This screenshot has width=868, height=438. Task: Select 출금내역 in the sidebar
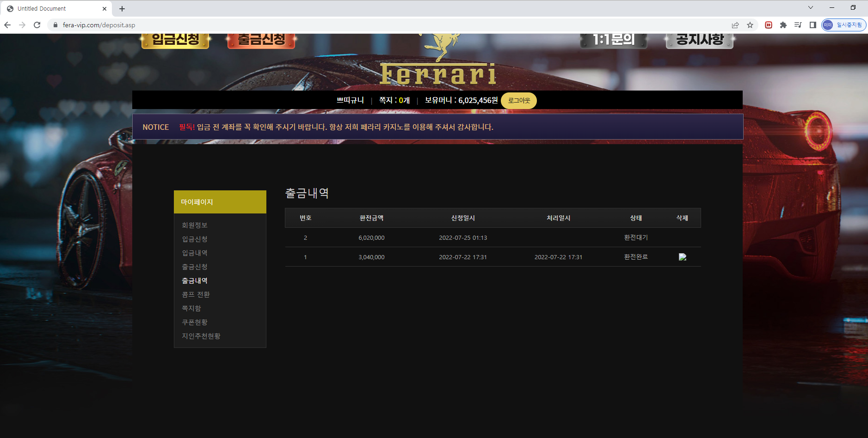coord(195,280)
